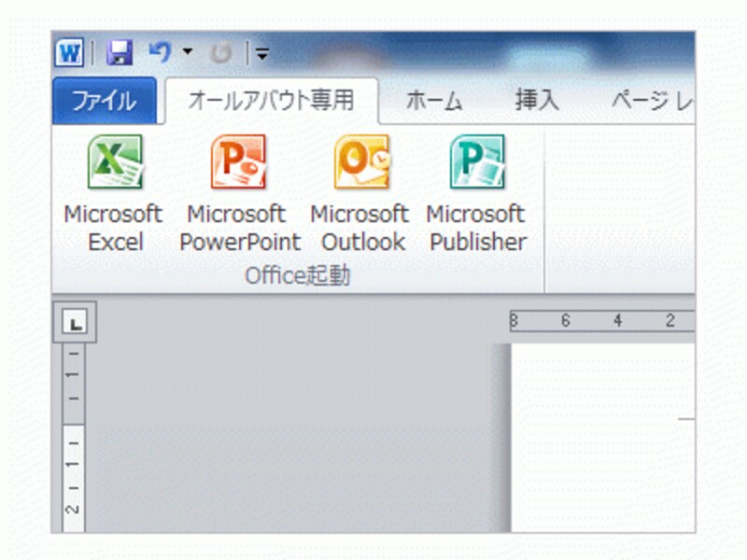Select the オールアバウト専用 ribbon tab
Image resolution: width=747 pixels, height=560 pixels.
click(x=272, y=101)
